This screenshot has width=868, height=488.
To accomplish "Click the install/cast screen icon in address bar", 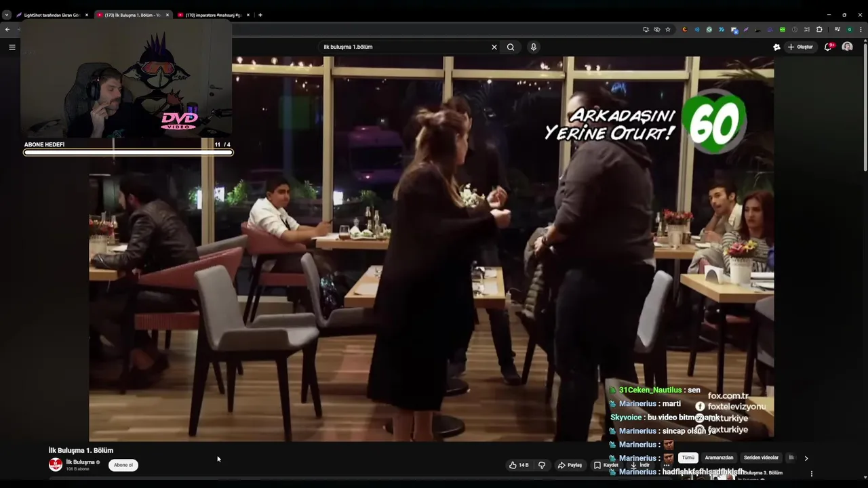I will click(646, 29).
